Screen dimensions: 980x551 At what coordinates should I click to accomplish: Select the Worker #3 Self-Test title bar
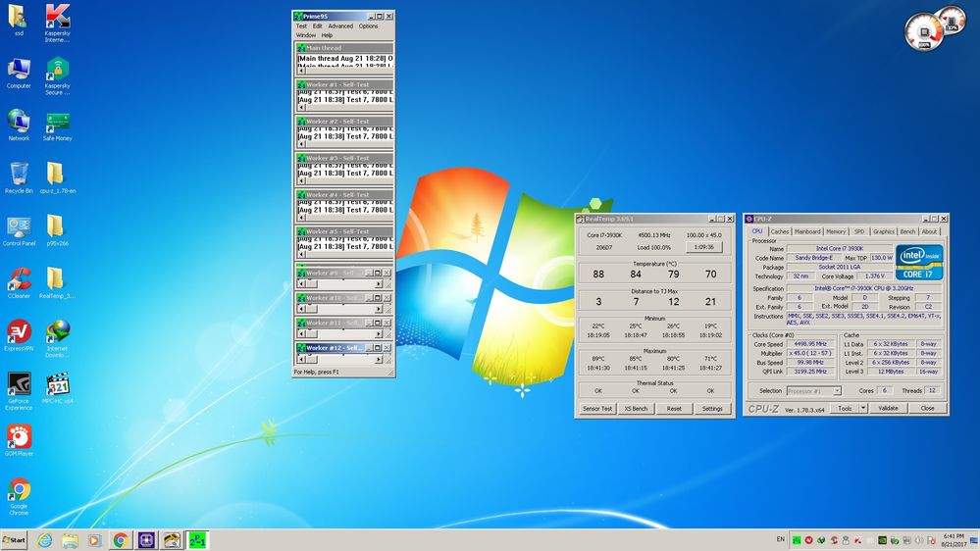pos(344,158)
